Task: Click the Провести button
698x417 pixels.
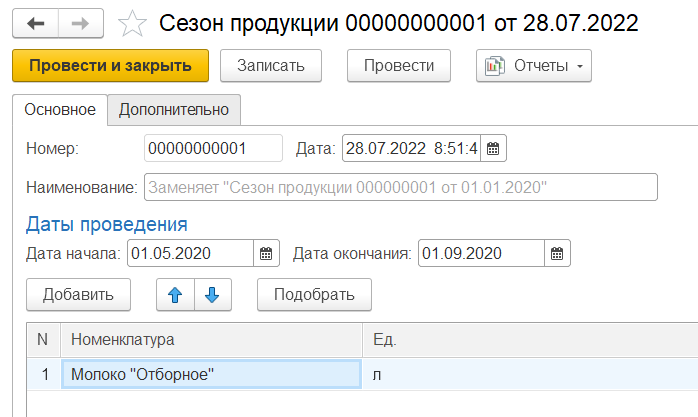Action: click(x=398, y=65)
